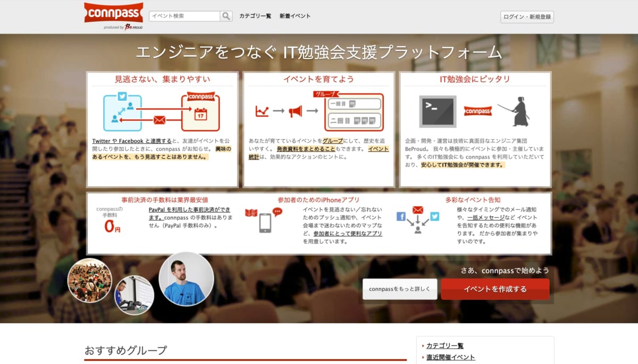The width and height of the screenshot is (638, 364).
Task: Expand the 直近開催イベント sidebar item
Action: [x=450, y=357]
